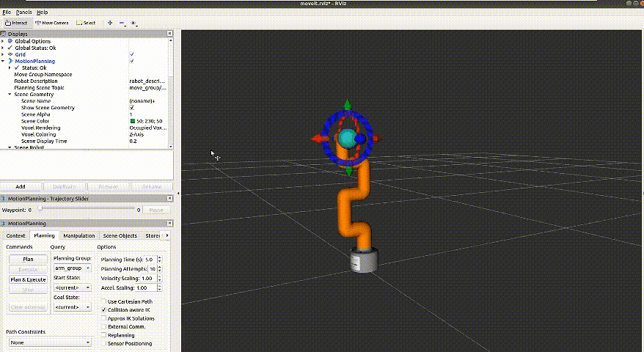Enable Approx IK Solutions
The height and width of the screenshot is (352, 644).
point(104,318)
